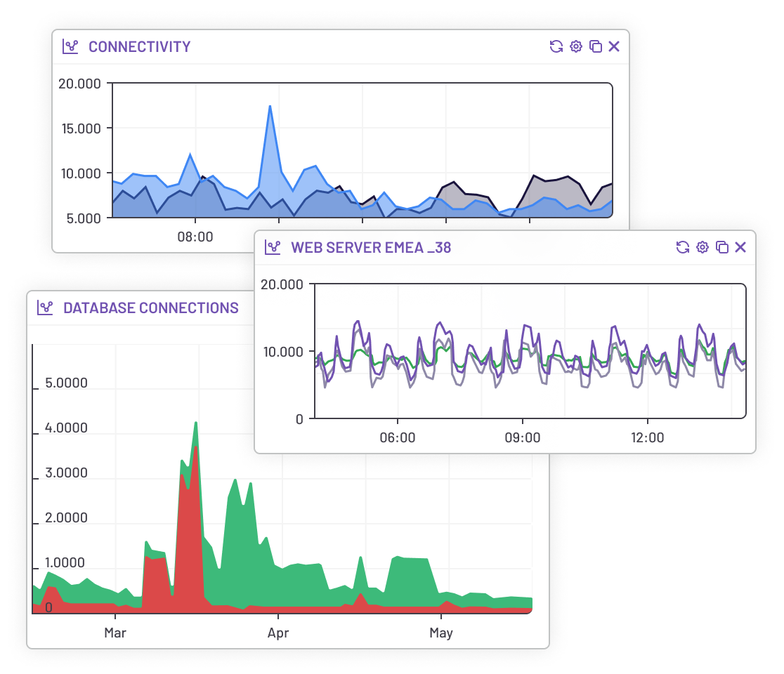Click the tallest red peak in Database Connections
The height and width of the screenshot is (674, 784).
click(x=196, y=449)
